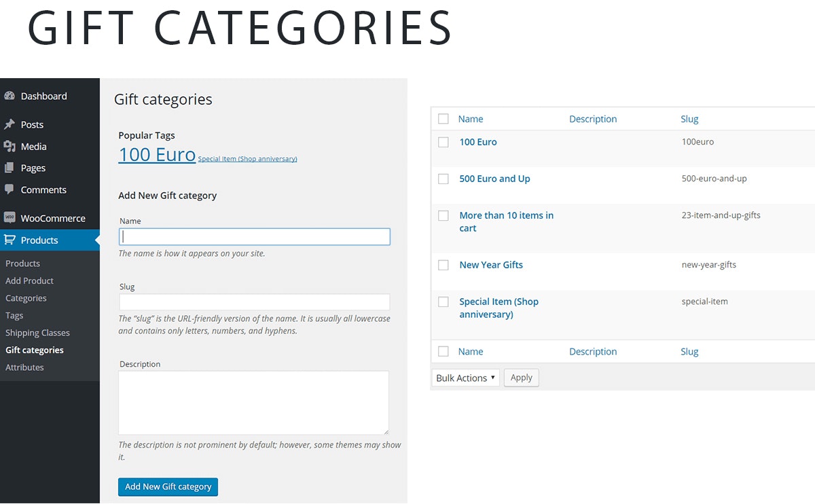Click the 100 Euro popular tag
Image resolution: width=815 pixels, height=504 pixels.
(157, 154)
